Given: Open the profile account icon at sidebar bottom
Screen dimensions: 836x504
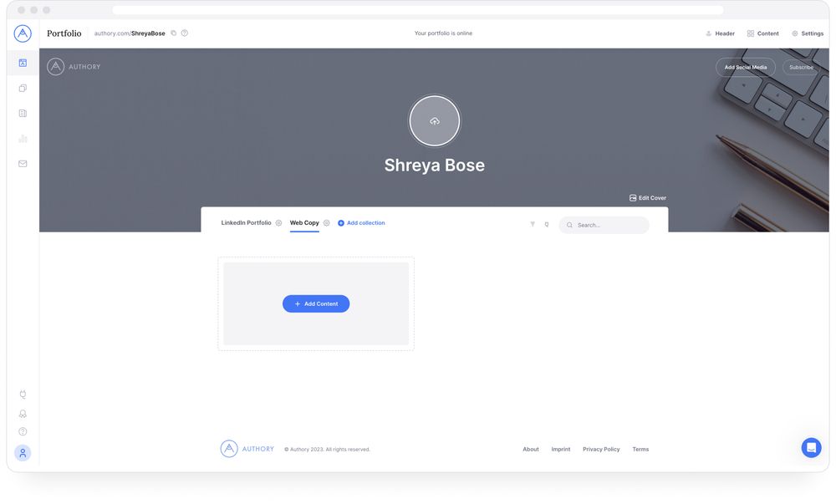Looking at the screenshot, I should point(22,451).
